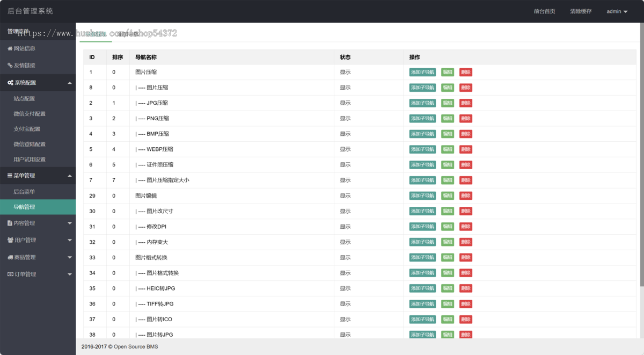Click 清除缓存 in the top bar
The height and width of the screenshot is (355, 644).
(x=581, y=11)
